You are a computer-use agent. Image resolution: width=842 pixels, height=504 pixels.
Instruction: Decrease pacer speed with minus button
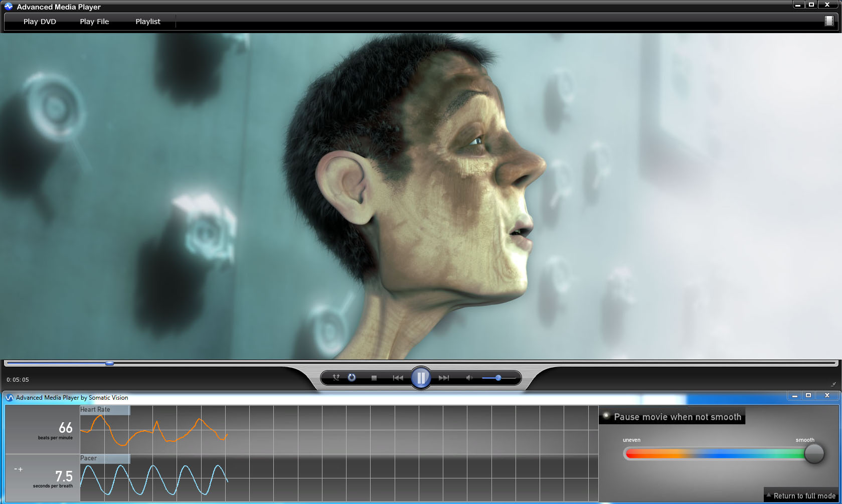16,469
